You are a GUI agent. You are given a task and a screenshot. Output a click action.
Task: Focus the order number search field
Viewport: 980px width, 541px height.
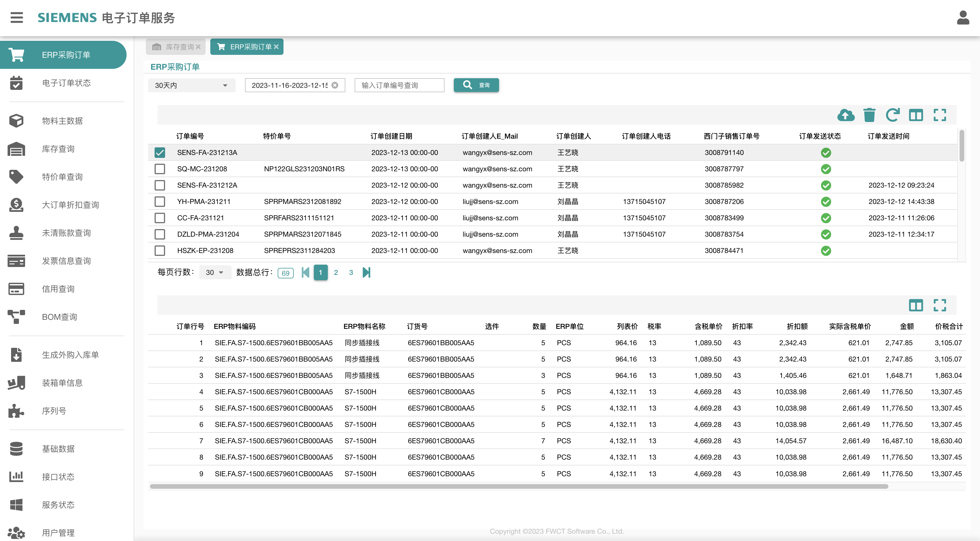point(400,85)
